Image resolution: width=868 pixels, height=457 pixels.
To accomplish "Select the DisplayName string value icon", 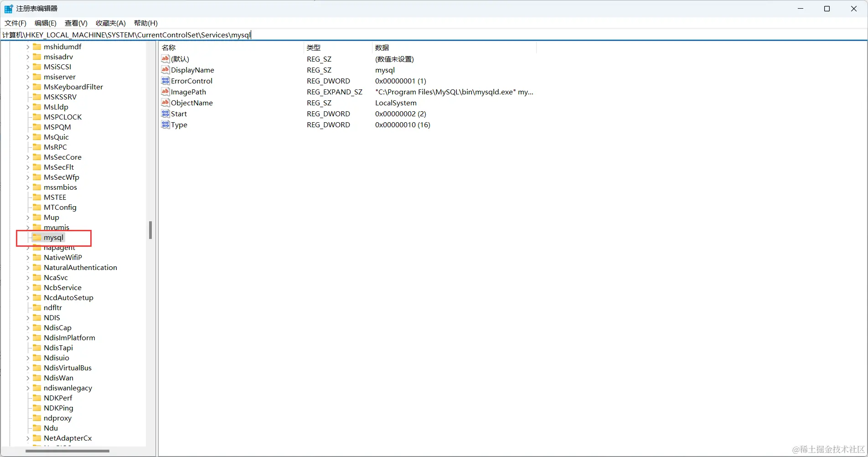I will (165, 70).
